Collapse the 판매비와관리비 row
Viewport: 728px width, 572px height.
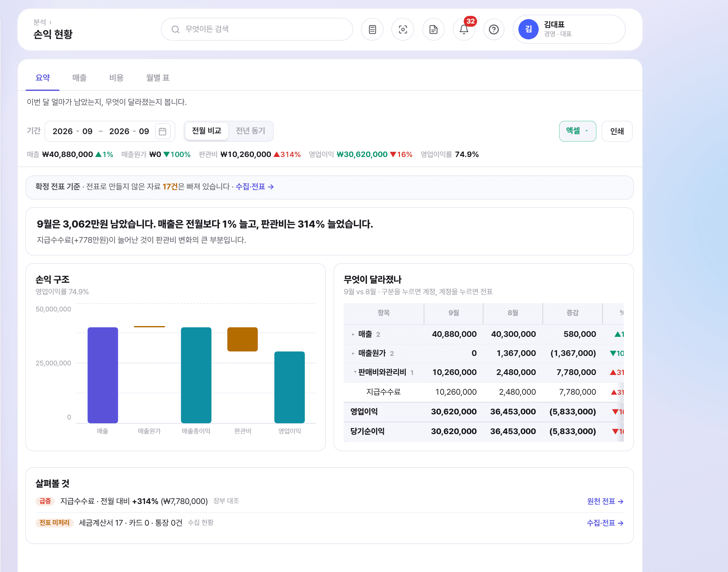(355, 372)
